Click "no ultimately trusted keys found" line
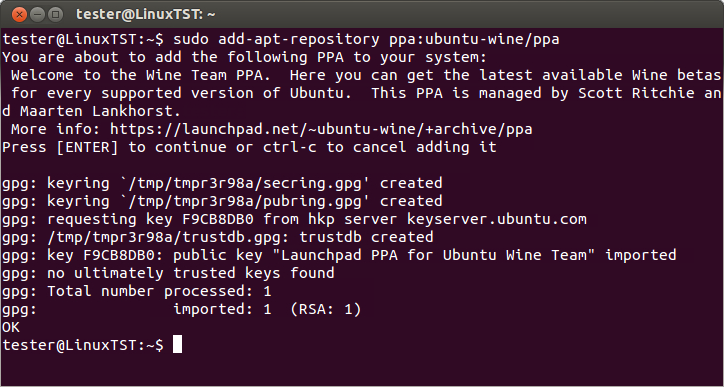 [x=191, y=273]
